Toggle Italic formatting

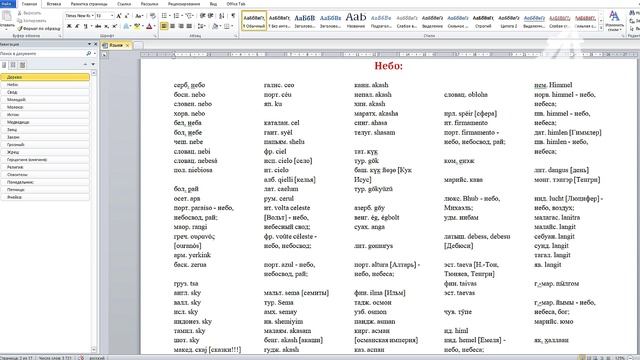77,26
